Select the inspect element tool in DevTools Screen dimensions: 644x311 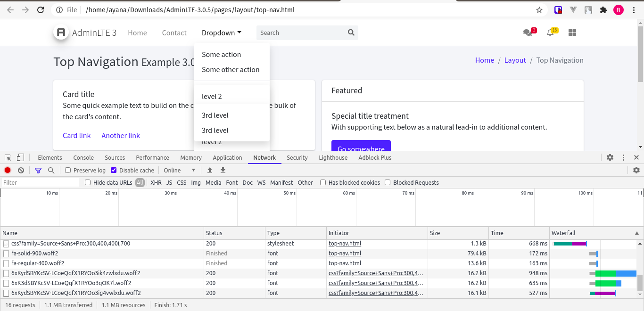pyautogui.click(x=7, y=157)
